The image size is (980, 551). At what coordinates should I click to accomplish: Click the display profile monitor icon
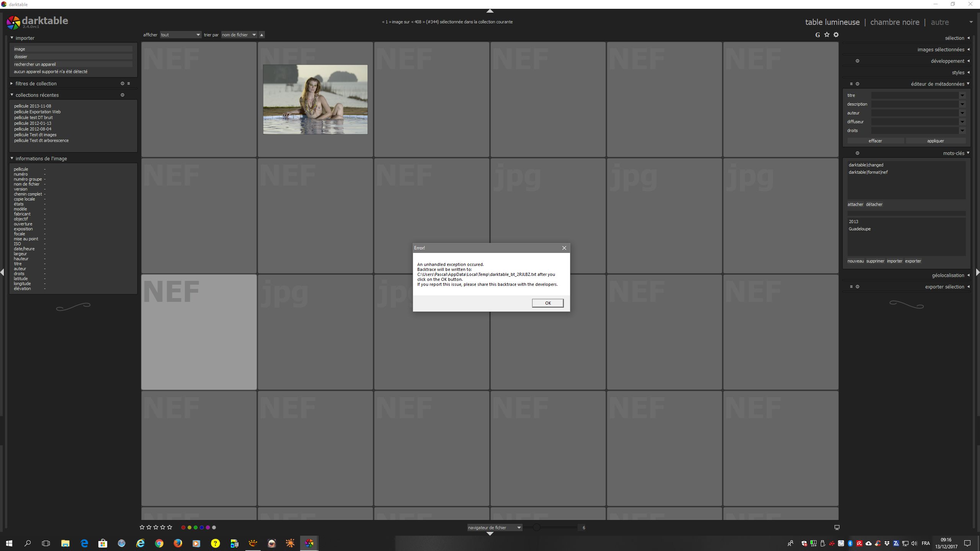pos(837,527)
